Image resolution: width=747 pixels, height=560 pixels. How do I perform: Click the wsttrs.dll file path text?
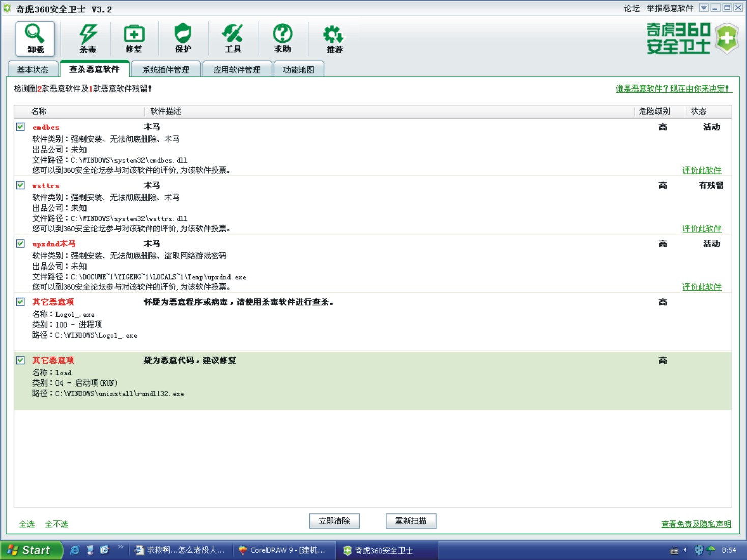tap(129, 218)
